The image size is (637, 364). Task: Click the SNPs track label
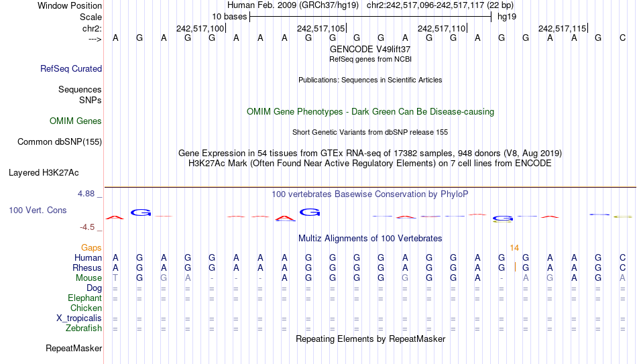click(x=91, y=100)
